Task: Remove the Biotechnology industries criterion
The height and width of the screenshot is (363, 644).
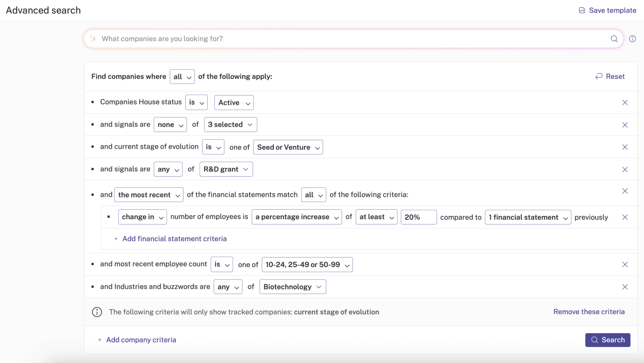Action: (x=625, y=287)
